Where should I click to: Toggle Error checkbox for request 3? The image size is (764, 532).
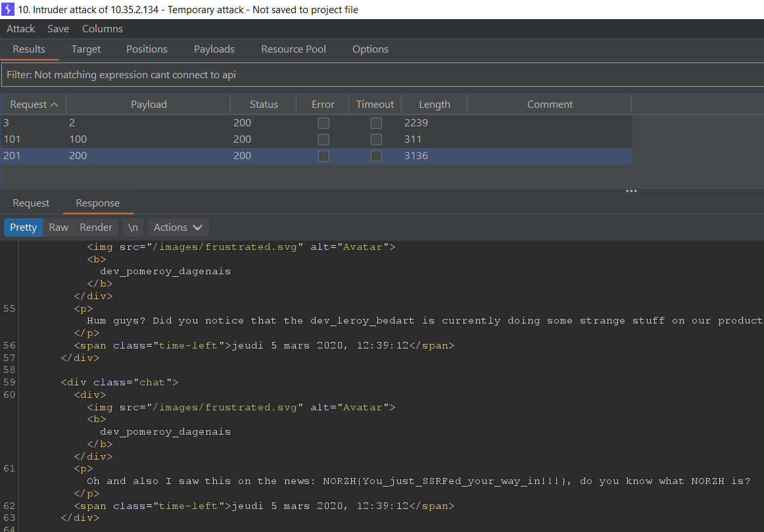coord(323,123)
